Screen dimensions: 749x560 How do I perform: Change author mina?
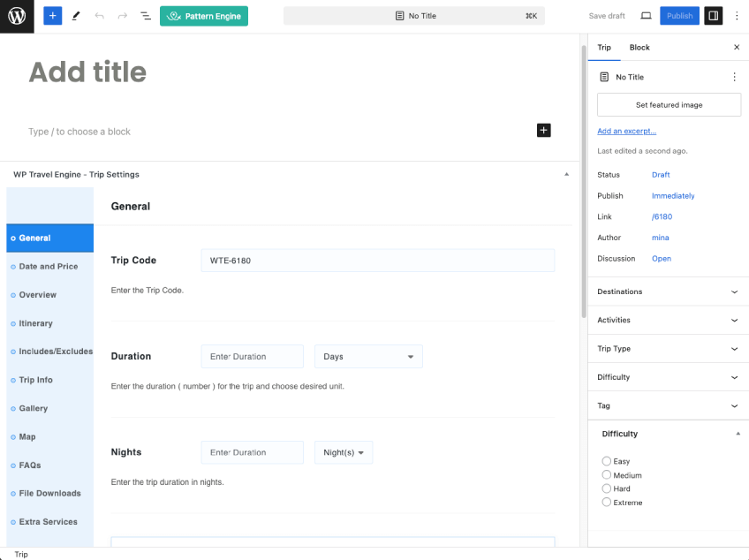(x=660, y=238)
